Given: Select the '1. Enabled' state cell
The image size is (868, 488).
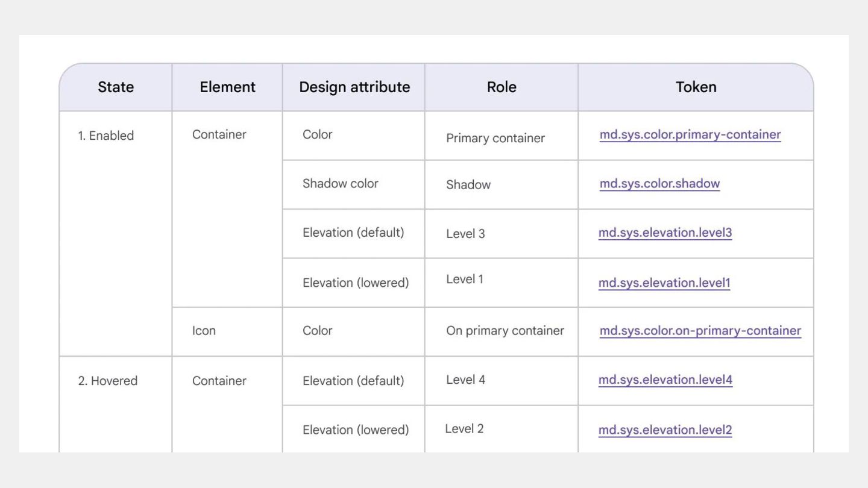Looking at the screenshot, I should [x=106, y=136].
